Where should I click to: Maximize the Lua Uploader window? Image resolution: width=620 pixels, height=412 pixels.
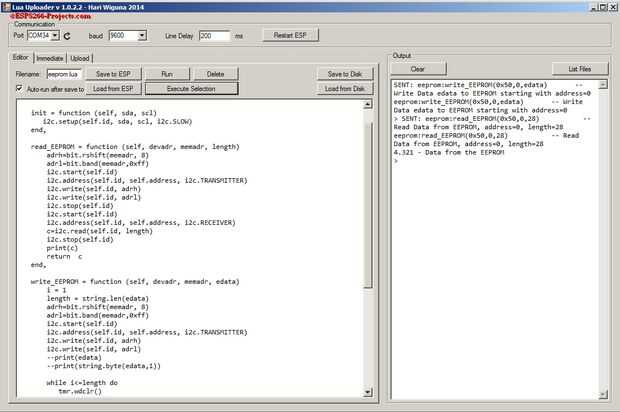[x=603, y=7]
